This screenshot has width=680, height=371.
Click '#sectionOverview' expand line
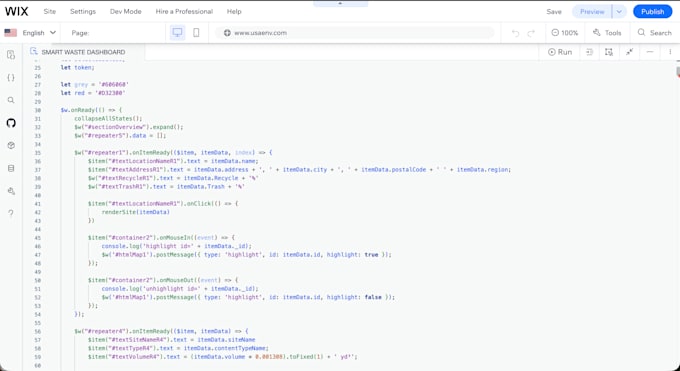(x=129, y=127)
